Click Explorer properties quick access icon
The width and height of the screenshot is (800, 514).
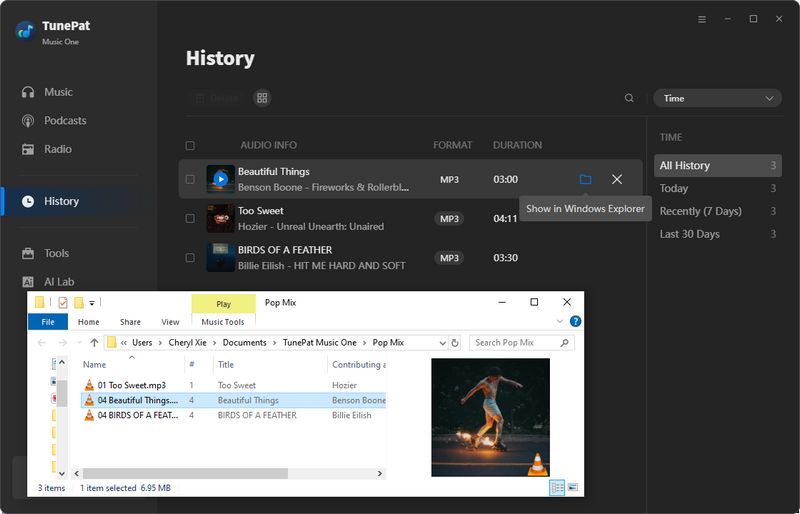pyautogui.click(x=63, y=303)
